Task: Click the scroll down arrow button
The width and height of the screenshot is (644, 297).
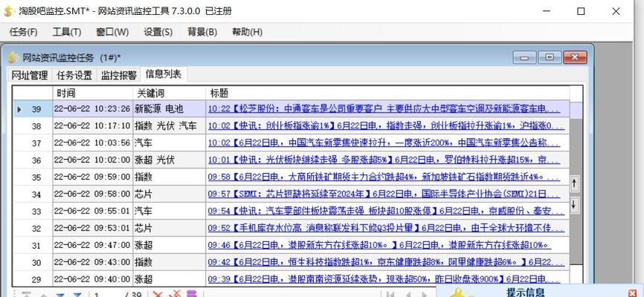Action: click(x=574, y=205)
